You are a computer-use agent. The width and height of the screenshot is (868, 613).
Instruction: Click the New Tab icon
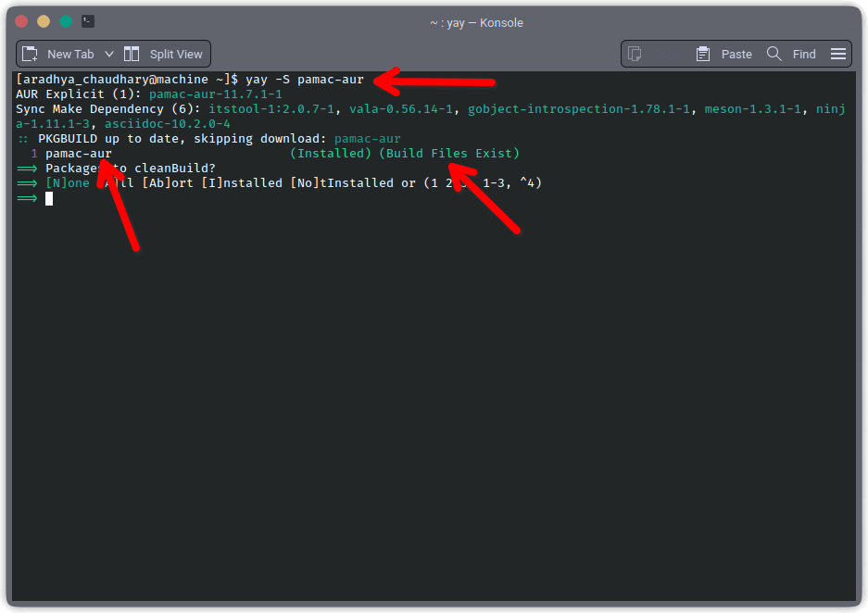click(x=30, y=54)
